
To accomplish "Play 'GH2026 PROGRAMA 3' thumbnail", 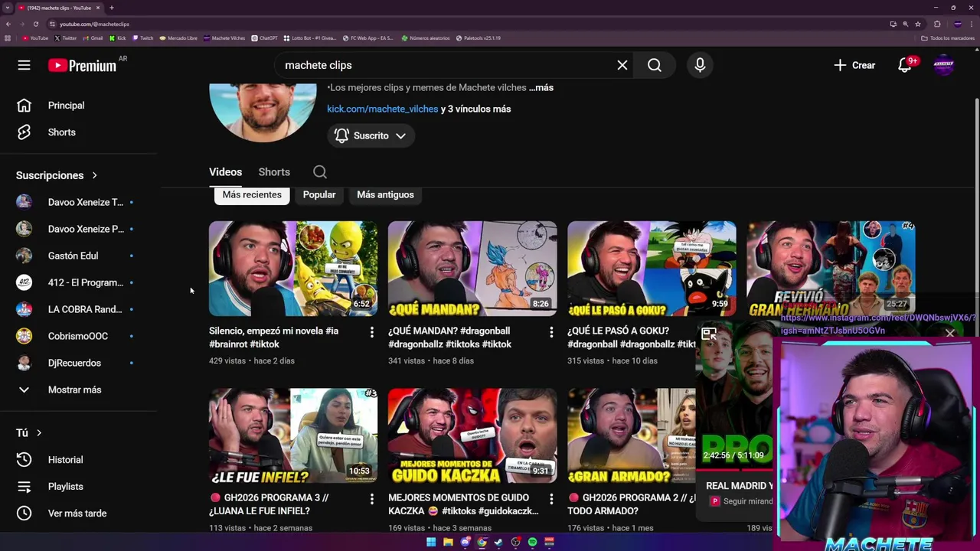I will (293, 435).
